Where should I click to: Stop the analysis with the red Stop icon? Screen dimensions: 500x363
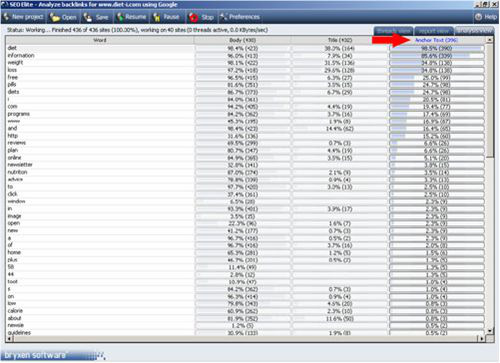[201, 17]
